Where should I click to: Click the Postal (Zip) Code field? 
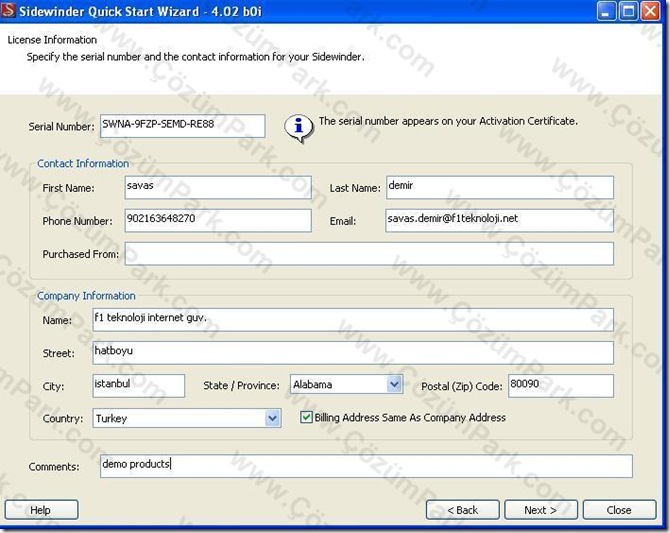click(x=561, y=386)
